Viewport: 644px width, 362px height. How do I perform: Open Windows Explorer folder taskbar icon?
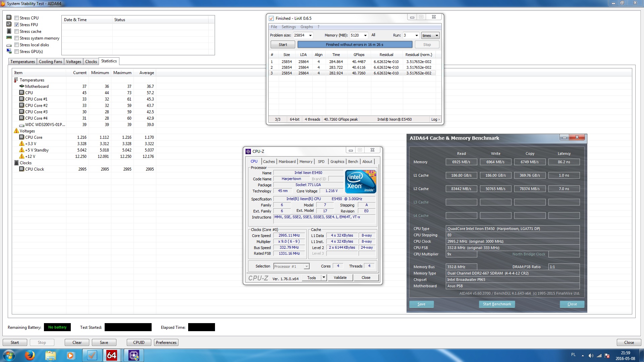click(50, 355)
